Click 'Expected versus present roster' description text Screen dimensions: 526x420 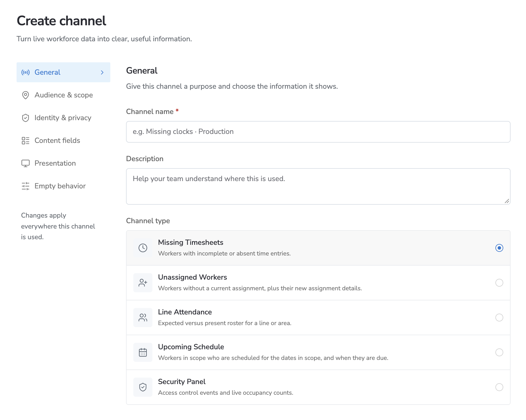(225, 323)
